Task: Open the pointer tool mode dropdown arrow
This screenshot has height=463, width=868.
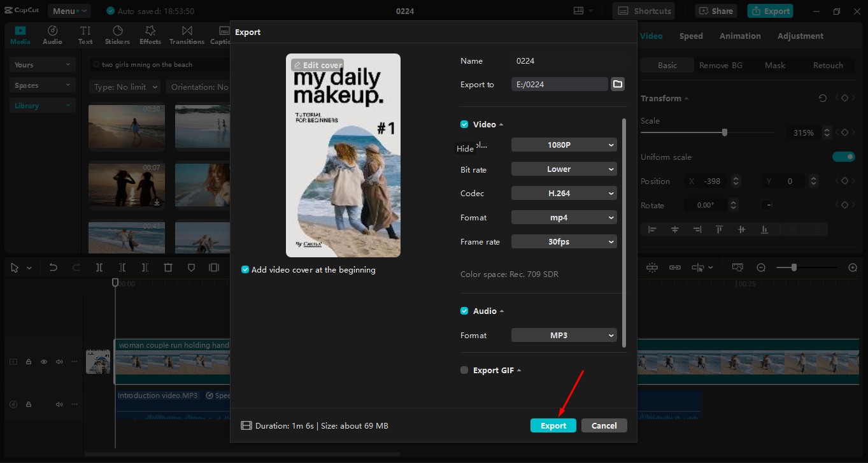Action: (29, 268)
